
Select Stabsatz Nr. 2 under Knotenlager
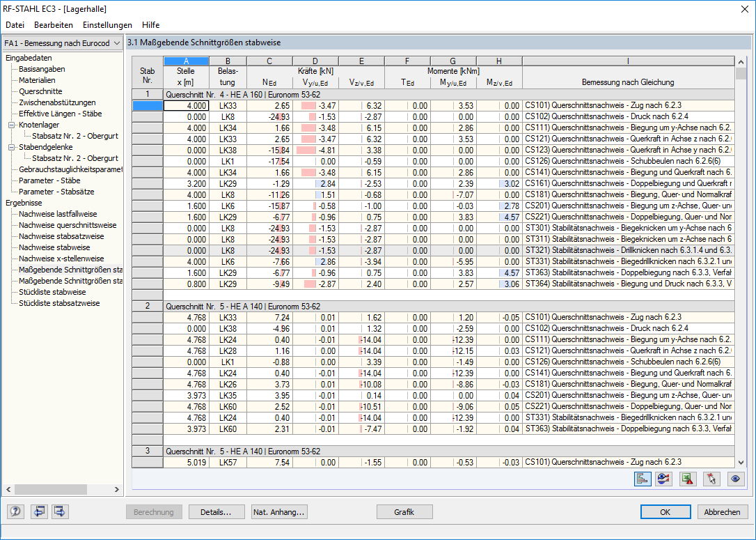[74, 136]
